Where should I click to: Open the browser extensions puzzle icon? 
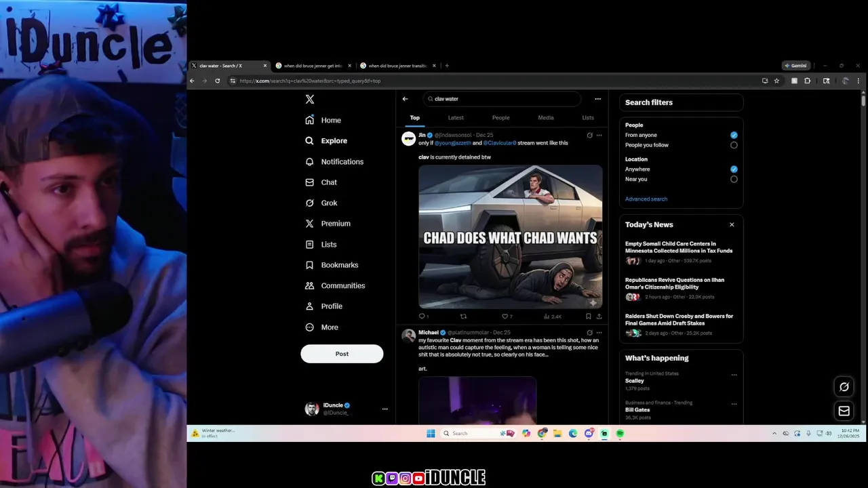tap(807, 81)
